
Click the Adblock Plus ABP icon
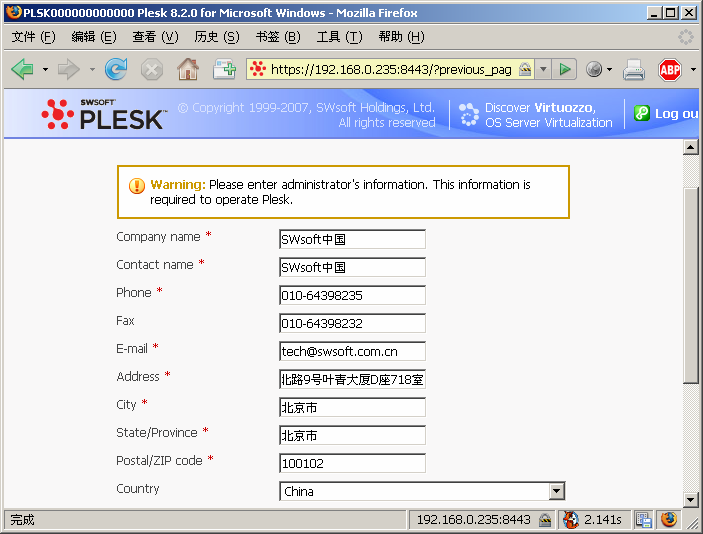[x=670, y=69]
